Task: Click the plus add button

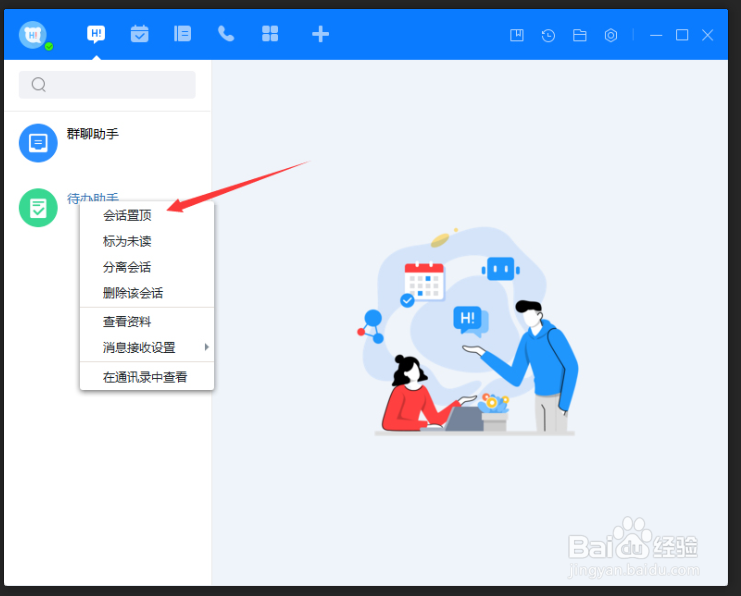Action: [x=320, y=34]
